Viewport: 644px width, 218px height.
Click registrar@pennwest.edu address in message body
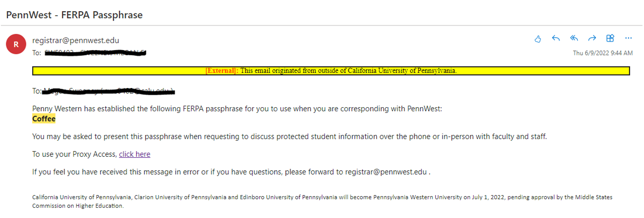click(x=386, y=172)
